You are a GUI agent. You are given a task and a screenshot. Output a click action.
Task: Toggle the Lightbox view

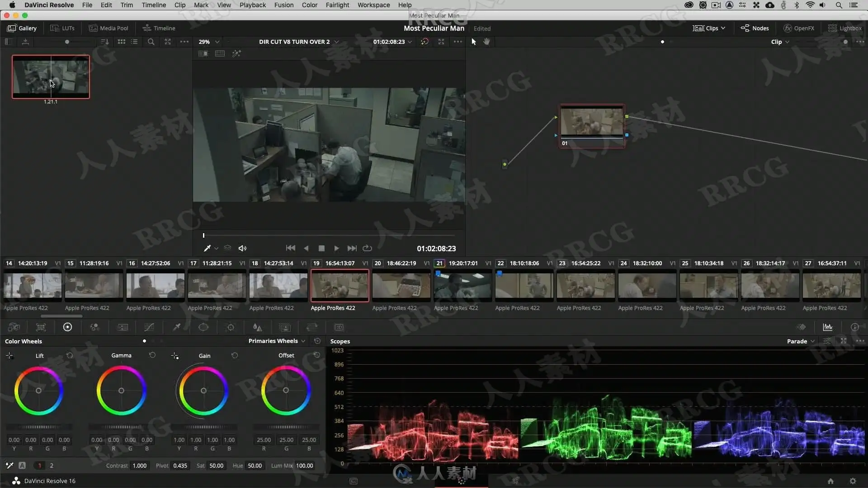845,28
